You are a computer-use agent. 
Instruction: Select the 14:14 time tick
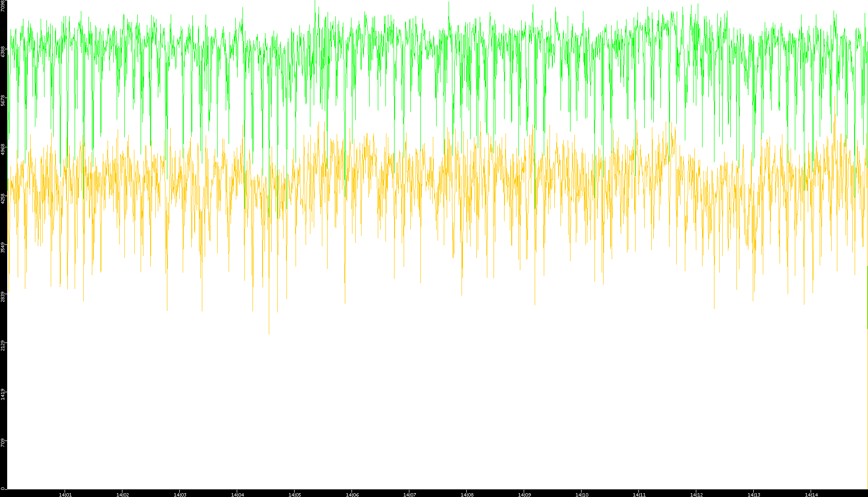pos(811,495)
